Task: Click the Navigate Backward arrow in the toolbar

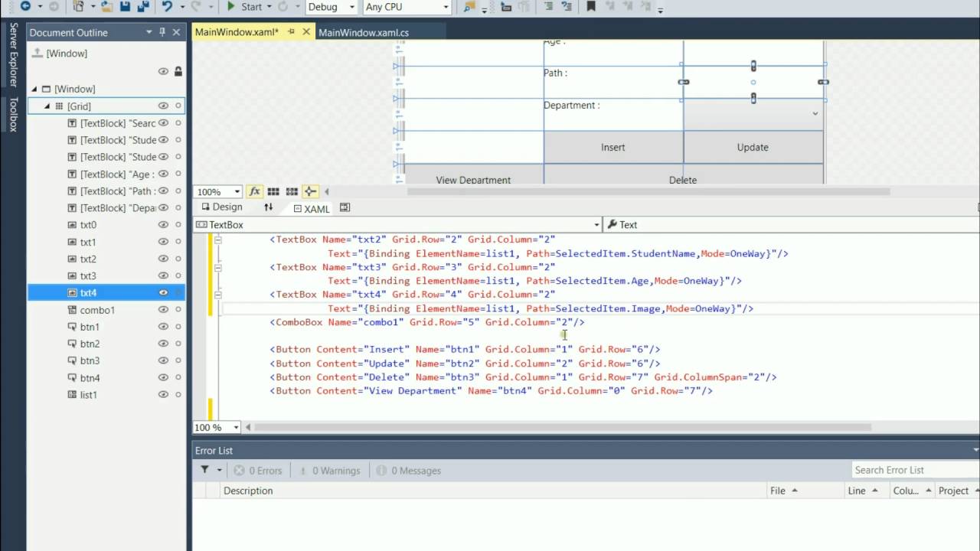Action: (24, 6)
